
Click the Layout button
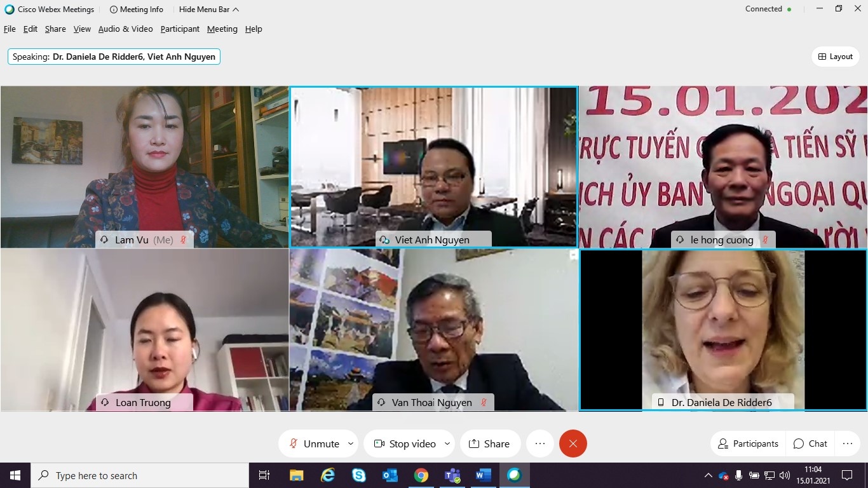pos(836,57)
